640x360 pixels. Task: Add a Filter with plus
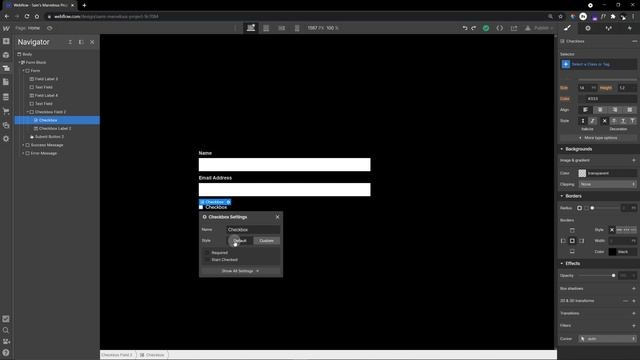point(634,325)
